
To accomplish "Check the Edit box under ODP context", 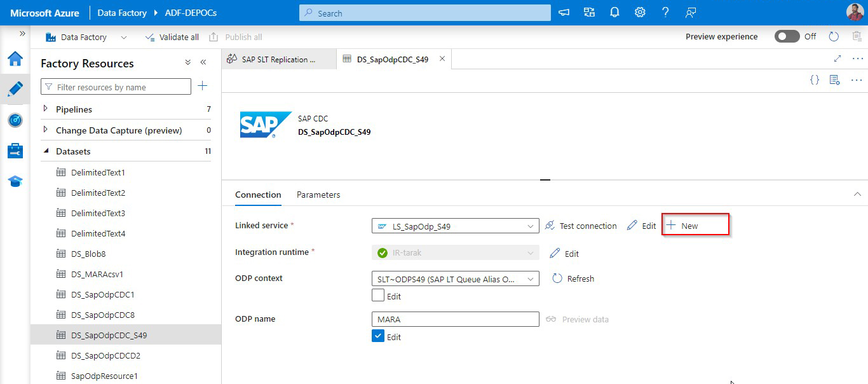I will pyautogui.click(x=378, y=296).
